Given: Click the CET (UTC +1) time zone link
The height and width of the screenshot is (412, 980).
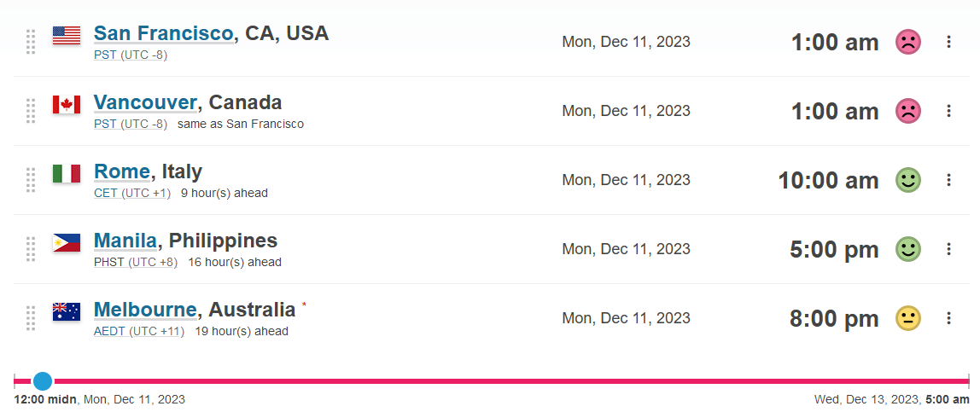Looking at the screenshot, I should tap(131, 193).
